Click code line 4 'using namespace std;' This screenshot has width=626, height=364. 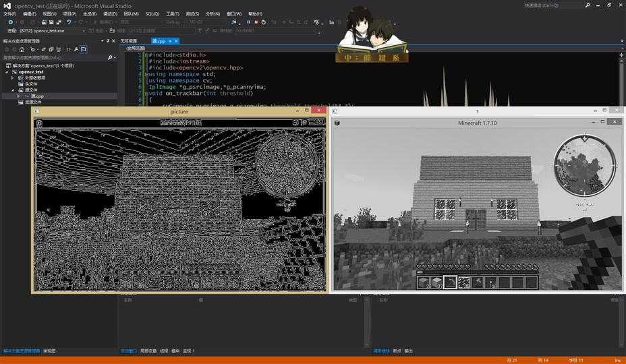point(181,74)
